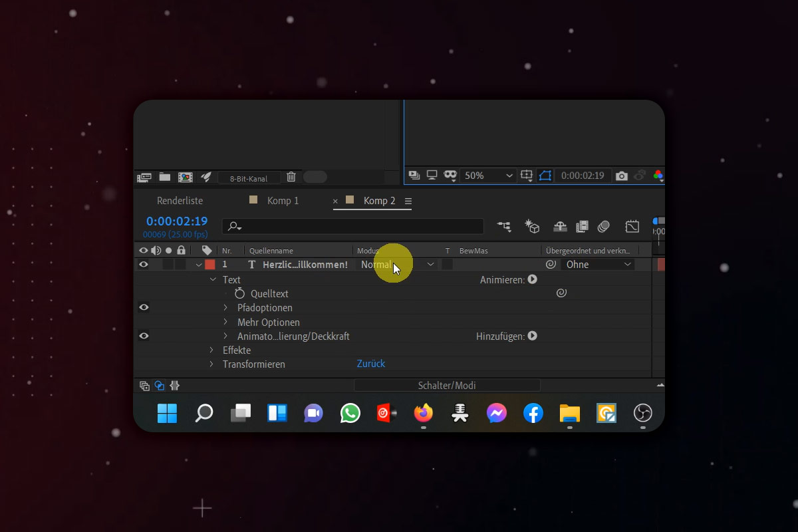Click the solo dot column header
Screen dimensions: 798x532
[x=168, y=250]
